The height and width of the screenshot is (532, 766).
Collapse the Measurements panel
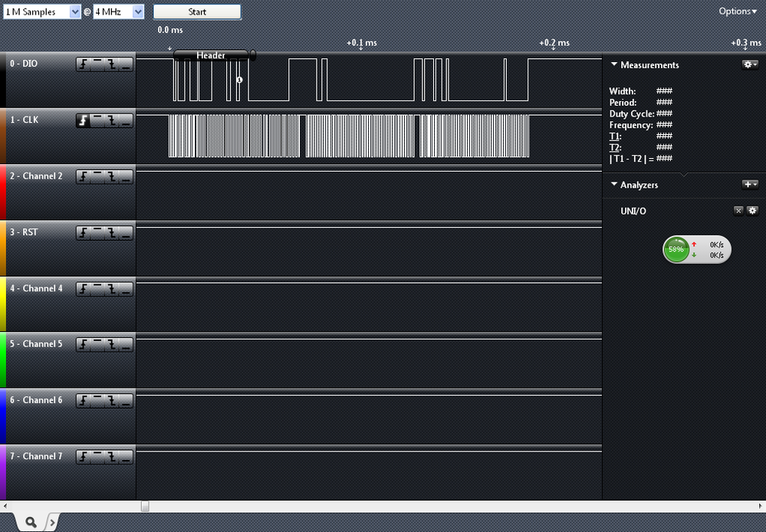(613, 65)
